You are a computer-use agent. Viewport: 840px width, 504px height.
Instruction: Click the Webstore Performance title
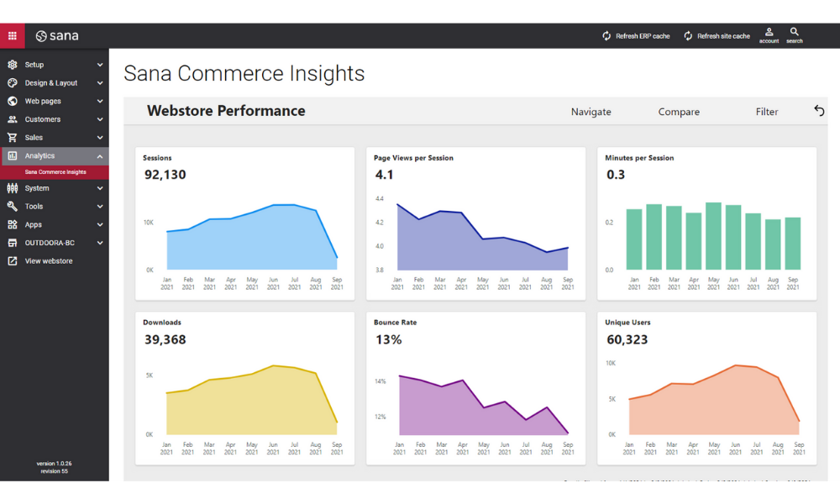pyautogui.click(x=226, y=111)
